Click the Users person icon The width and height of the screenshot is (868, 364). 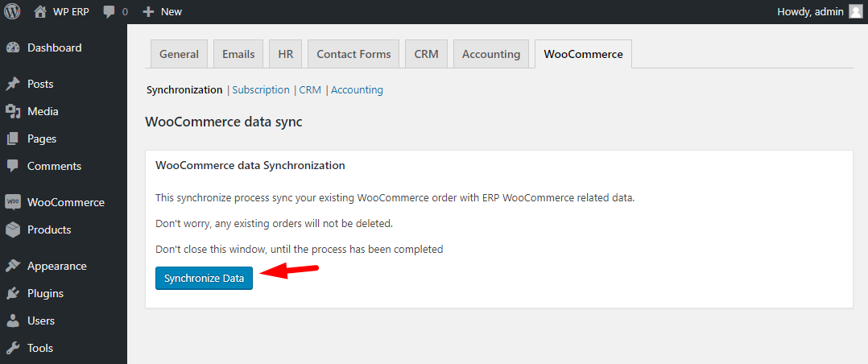13,321
